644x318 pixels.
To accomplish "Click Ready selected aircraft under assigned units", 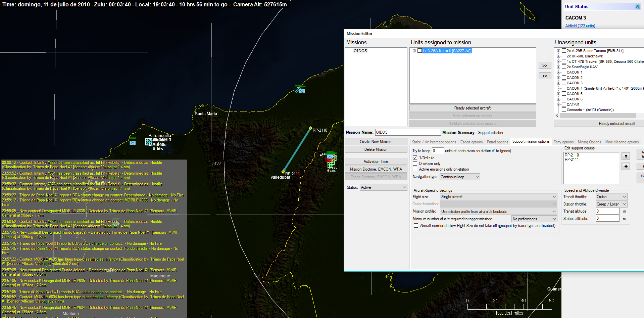I will 473,108.
